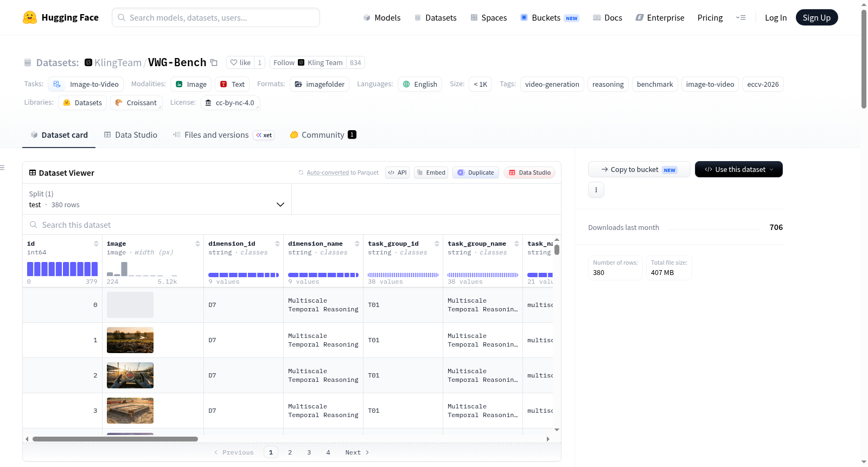Viewport: 868px width, 467px height.
Task: Open Docs in the navigation
Action: 608,17
